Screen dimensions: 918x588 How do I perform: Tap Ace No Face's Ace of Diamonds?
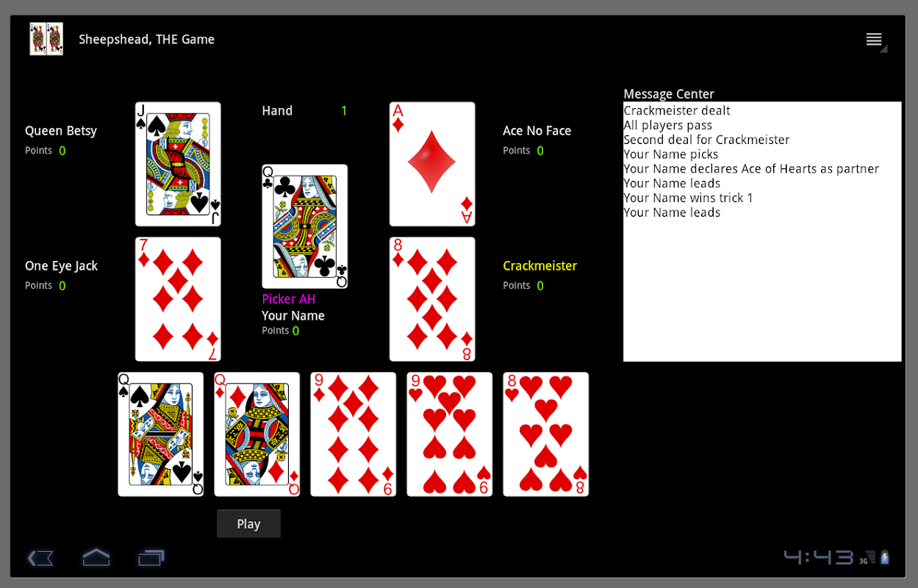(x=432, y=164)
